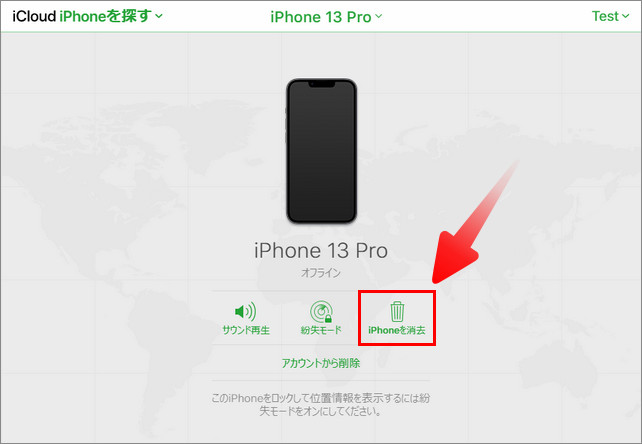Image resolution: width=642 pixels, height=444 pixels.
Task: Click the 紛失モード label
Action: [x=321, y=330]
